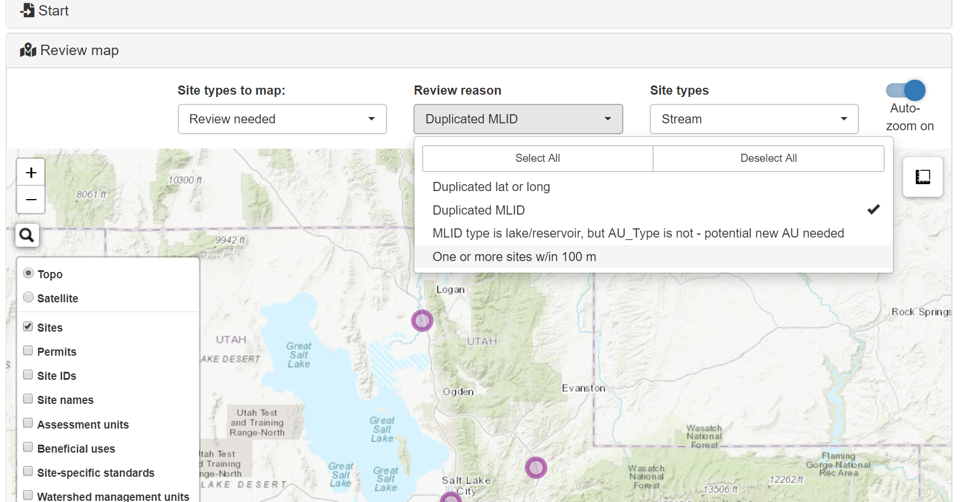Screen dimensions: 980x502
Task: Collapse the Review reason dropdown
Action: (x=518, y=119)
